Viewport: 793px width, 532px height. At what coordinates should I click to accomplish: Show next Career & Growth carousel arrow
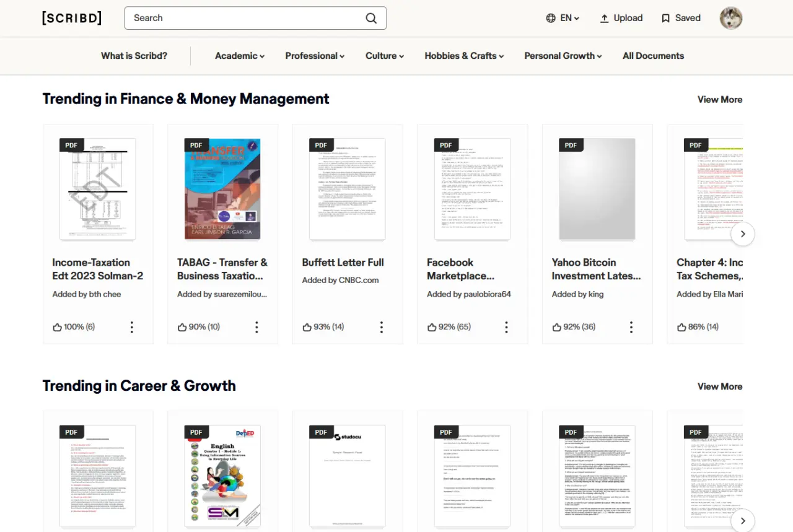click(x=743, y=521)
